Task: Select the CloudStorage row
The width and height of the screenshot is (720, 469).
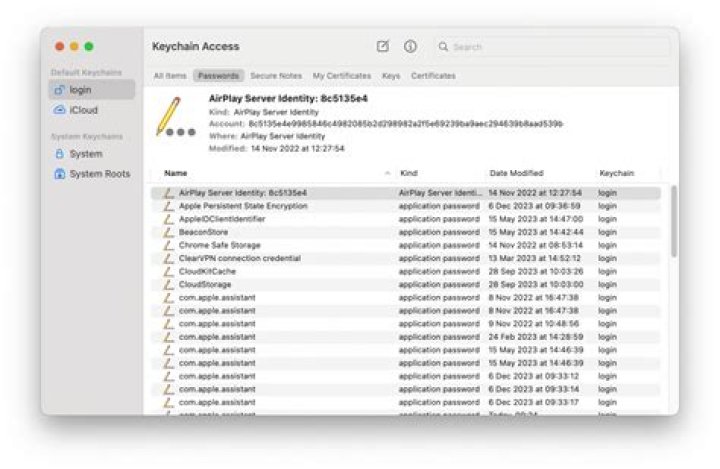Action: (406, 284)
